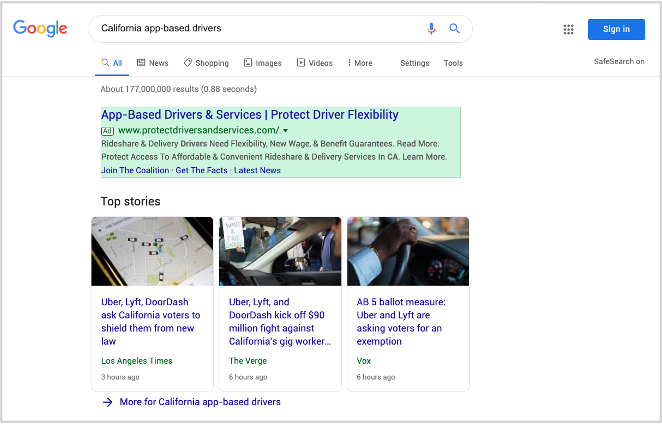
Task: Click the Google logo
Action: tap(40, 28)
